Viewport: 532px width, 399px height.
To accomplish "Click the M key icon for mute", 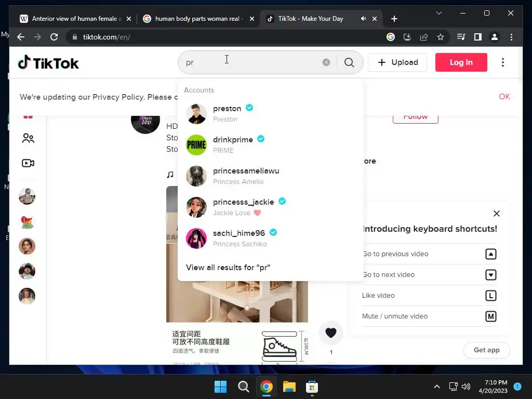I will pyautogui.click(x=490, y=316).
